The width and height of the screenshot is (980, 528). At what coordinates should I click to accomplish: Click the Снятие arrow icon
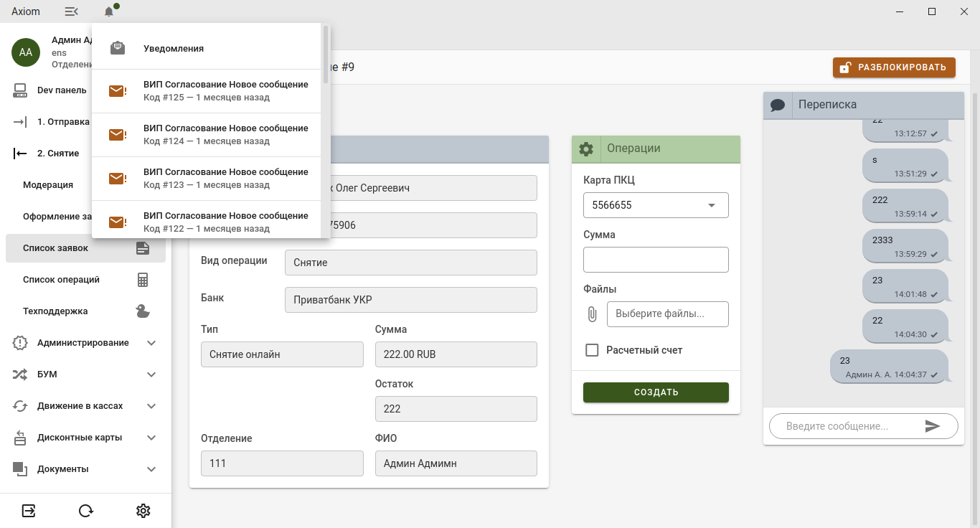point(20,154)
